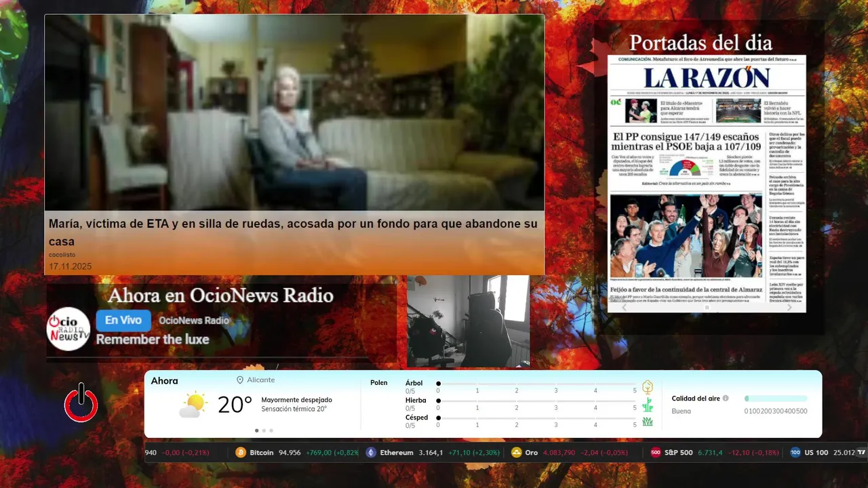Select the first weather carousel dot
Viewport: 868px width, 488px height.
(256, 430)
